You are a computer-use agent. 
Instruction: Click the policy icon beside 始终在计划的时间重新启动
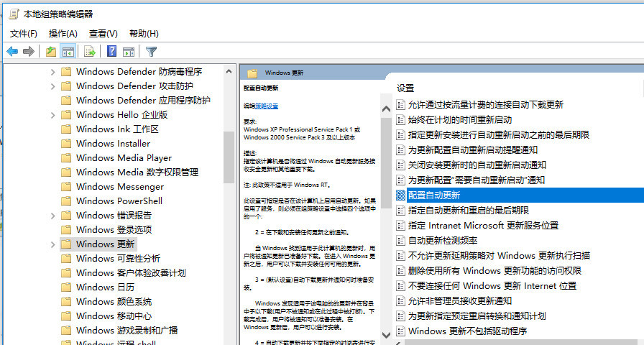tap(400, 120)
